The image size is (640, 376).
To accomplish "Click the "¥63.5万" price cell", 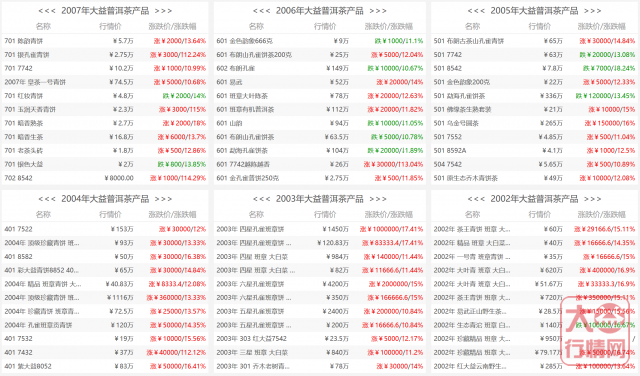I will coord(337,137).
